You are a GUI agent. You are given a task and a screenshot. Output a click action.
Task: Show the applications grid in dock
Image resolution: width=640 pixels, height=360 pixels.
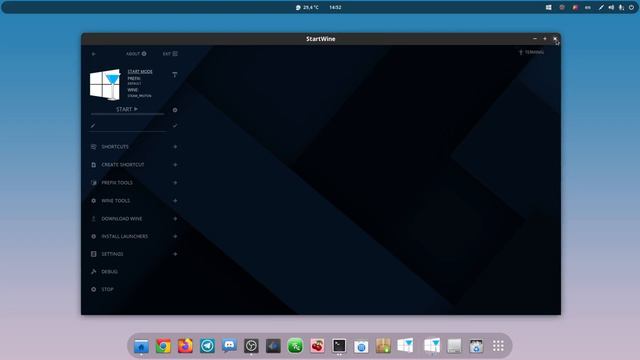coord(498,346)
